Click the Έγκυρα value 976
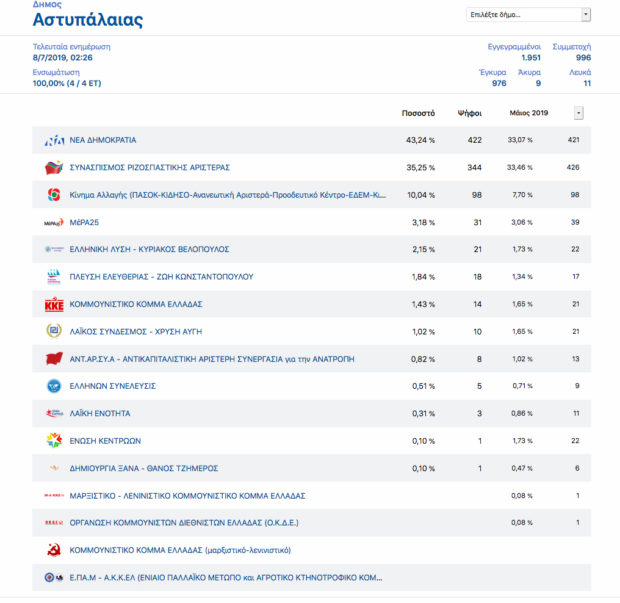620x603 pixels. click(499, 83)
